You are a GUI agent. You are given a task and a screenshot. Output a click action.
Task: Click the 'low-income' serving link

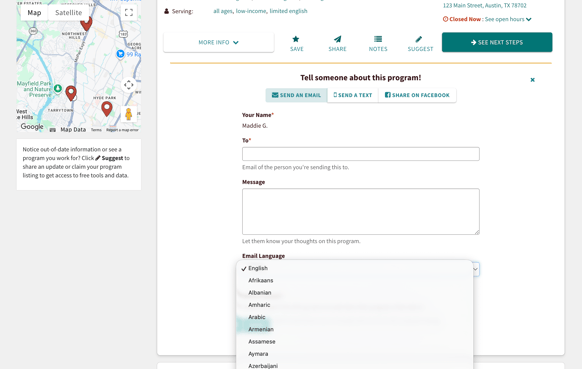251,11
